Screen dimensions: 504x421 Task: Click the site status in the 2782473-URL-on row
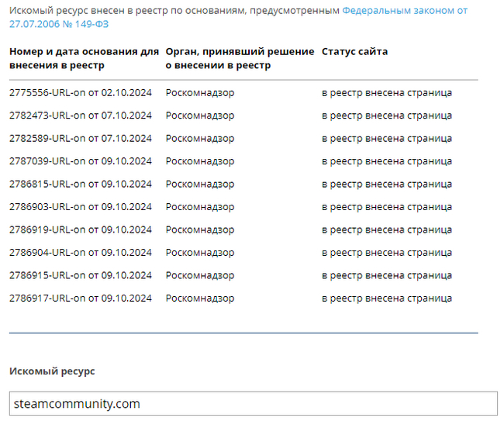coord(386,116)
